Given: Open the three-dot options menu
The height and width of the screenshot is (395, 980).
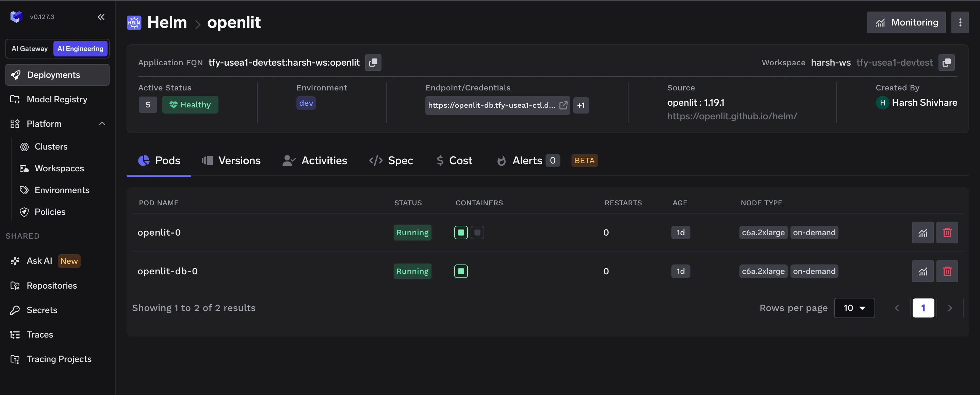Looking at the screenshot, I should [960, 22].
